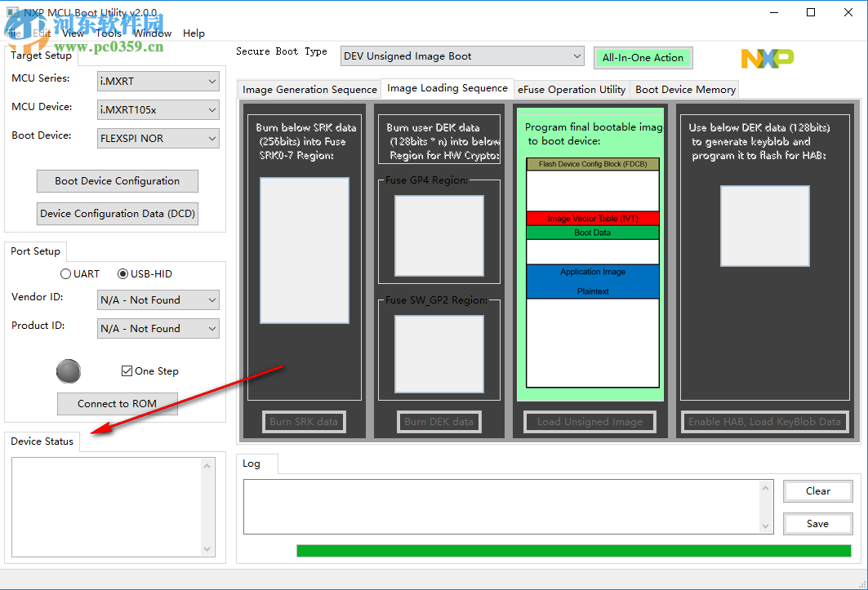Click the NXP logo
868x590 pixels.
tap(766, 58)
